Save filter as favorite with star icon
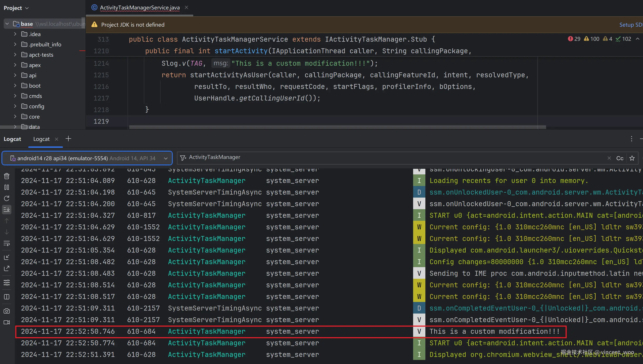Image resolution: width=643 pixels, height=364 pixels. (x=632, y=158)
